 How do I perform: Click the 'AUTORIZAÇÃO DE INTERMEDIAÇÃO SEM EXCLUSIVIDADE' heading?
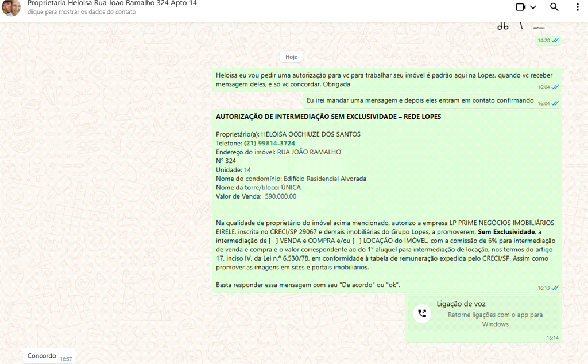[328, 117]
